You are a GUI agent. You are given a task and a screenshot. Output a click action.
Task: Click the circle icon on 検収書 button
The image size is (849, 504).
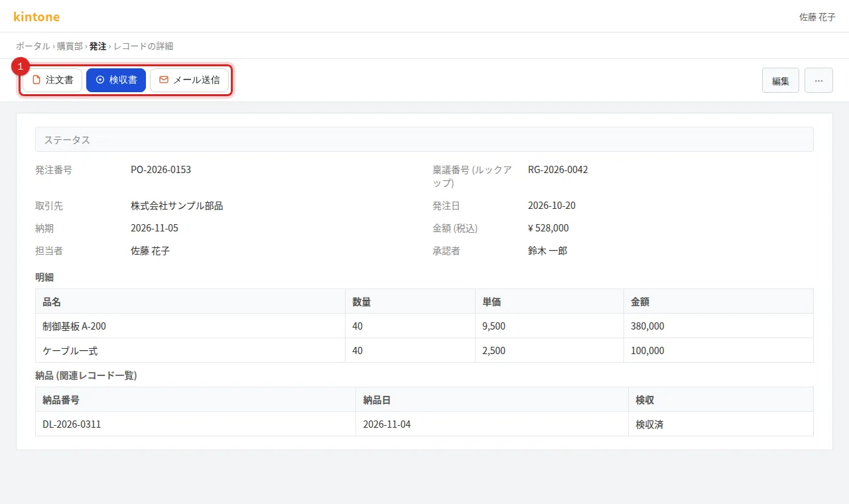(x=100, y=80)
